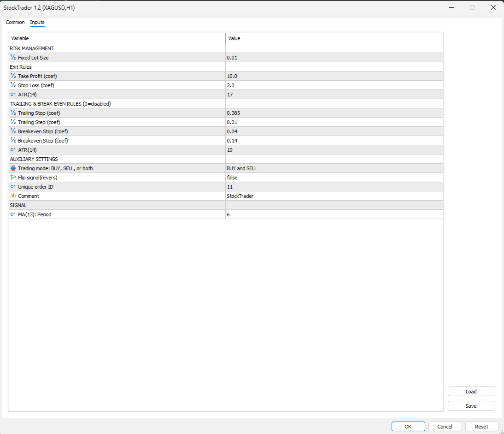Edit Fixed Lot Size value 0.01
This screenshot has width=504, height=434.
334,58
